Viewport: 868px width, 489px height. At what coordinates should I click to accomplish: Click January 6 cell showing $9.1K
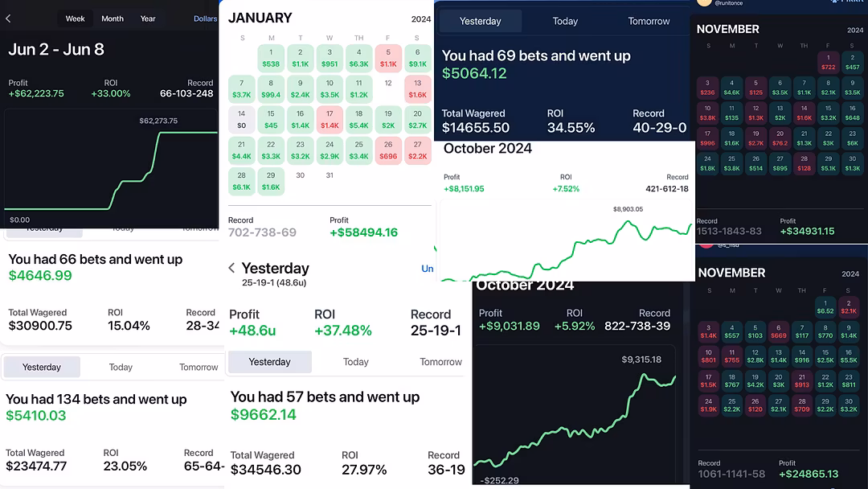click(x=417, y=58)
